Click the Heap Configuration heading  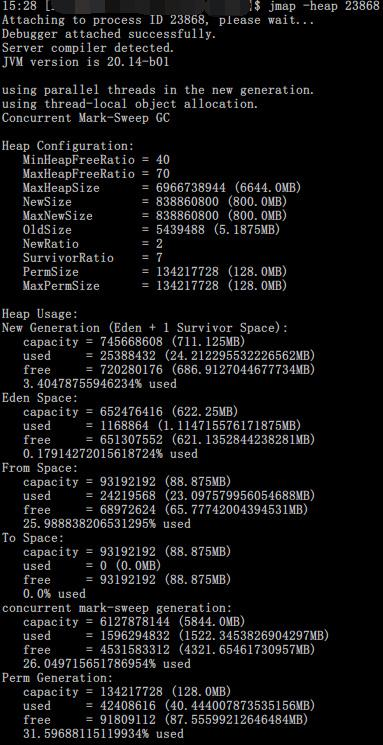pos(68,146)
